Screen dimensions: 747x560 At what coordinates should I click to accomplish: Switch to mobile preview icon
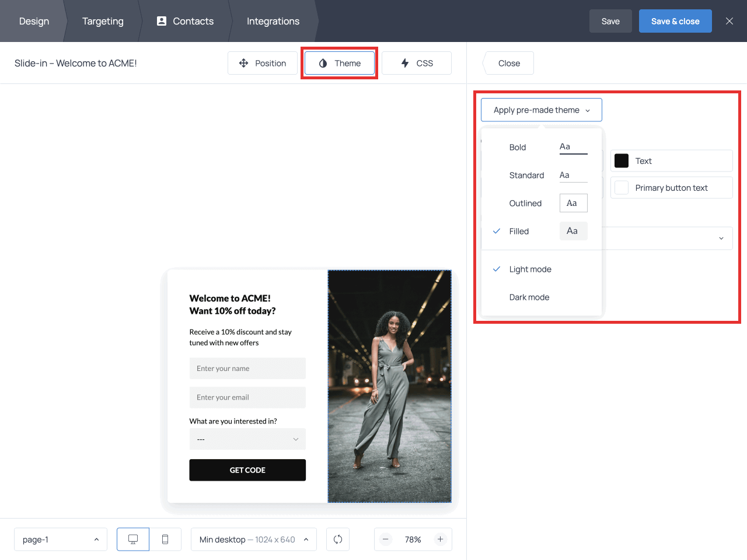[x=165, y=539]
